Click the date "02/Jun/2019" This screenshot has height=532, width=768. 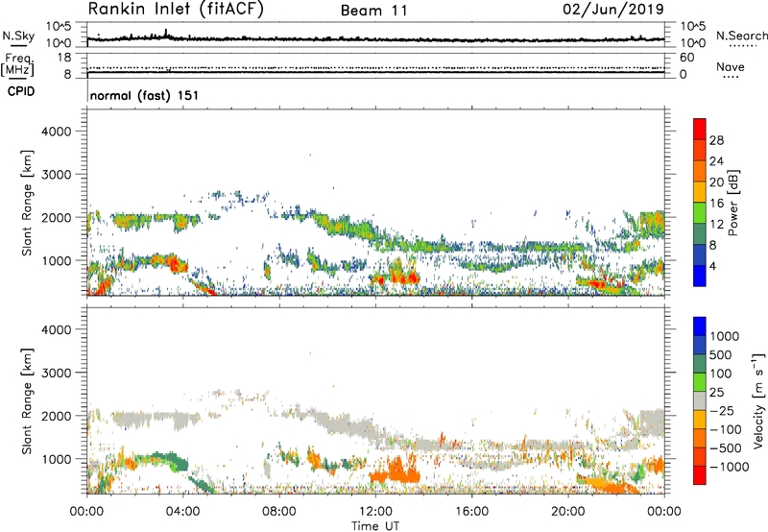(x=613, y=10)
